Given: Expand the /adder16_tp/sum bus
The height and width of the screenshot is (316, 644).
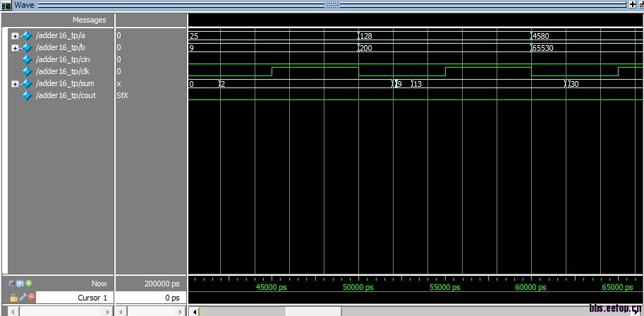Looking at the screenshot, I should (x=16, y=84).
